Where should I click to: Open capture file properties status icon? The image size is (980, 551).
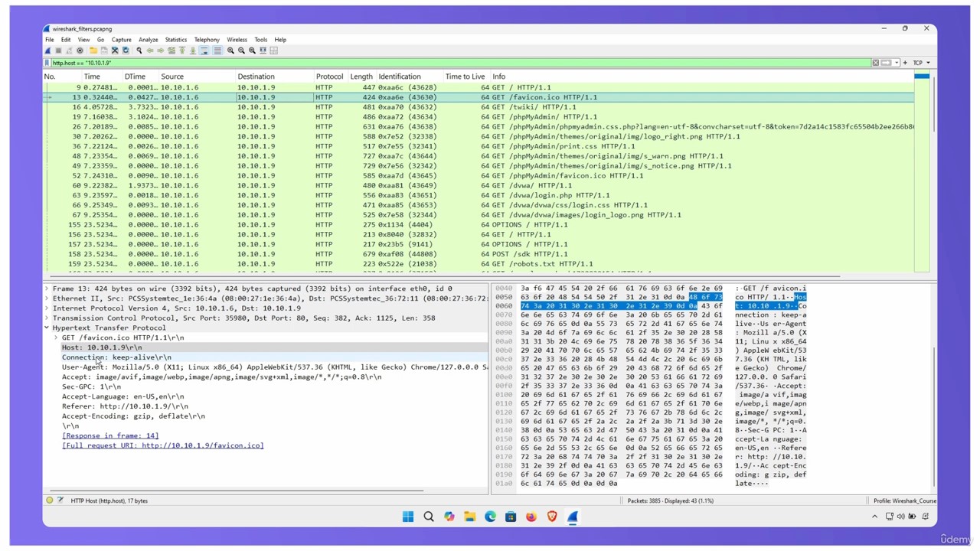(60, 500)
